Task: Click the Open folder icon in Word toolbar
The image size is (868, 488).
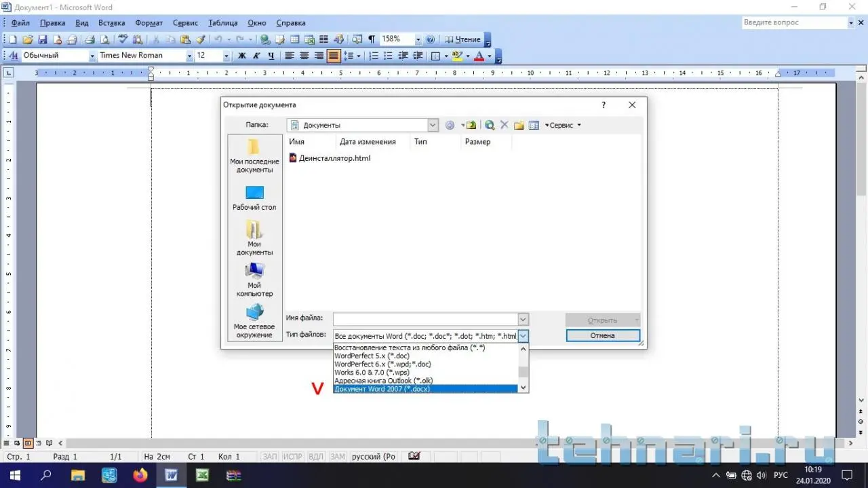Action: [x=28, y=39]
